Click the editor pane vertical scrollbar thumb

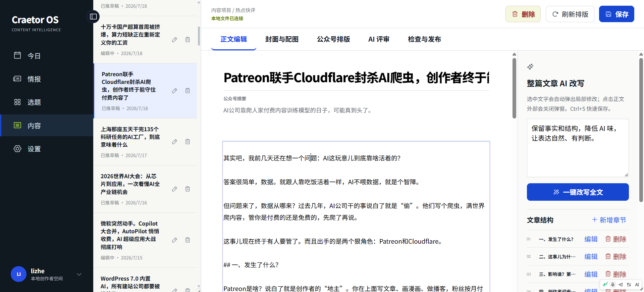click(x=514, y=88)
